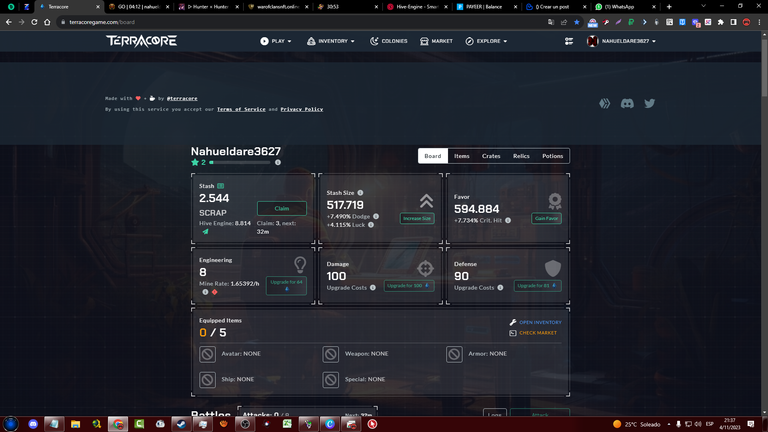This screenshot has height=432, width=768.
Task: Switch to the Hive-Engine browser tab
Action: tap(416, 7)
